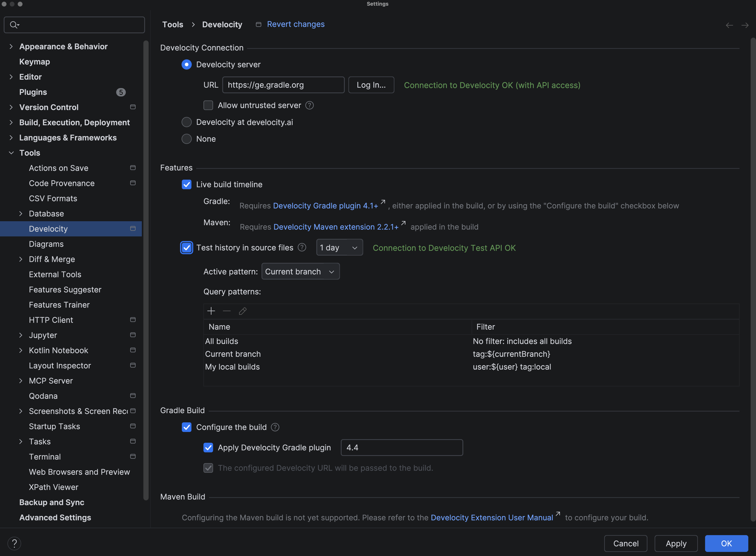Click the Plugins update count badge
This screenshot has height=556, width=756.
pos(121,92)
